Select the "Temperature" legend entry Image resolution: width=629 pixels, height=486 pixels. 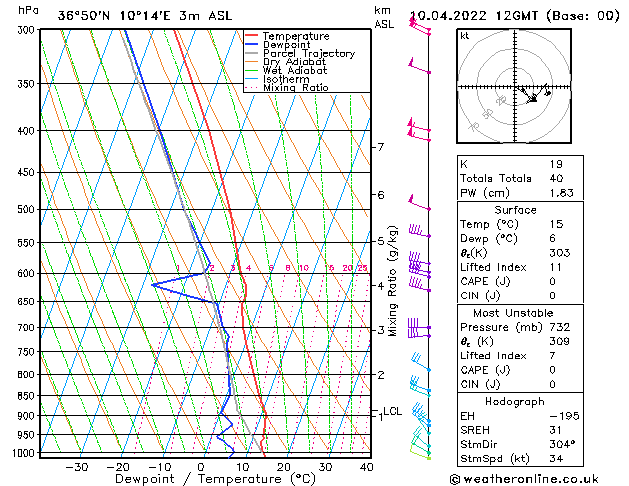[x=296, y=36]
